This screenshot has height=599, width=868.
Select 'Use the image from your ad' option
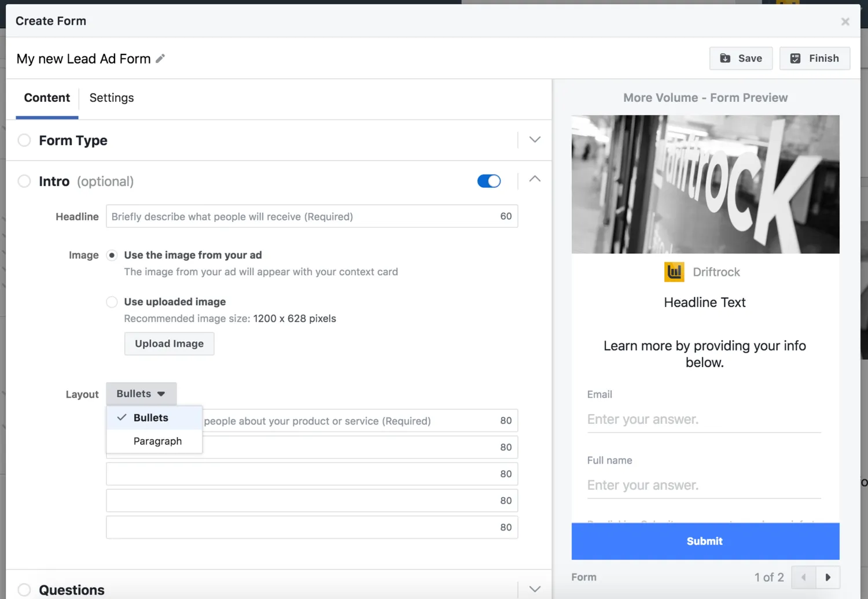112,255
